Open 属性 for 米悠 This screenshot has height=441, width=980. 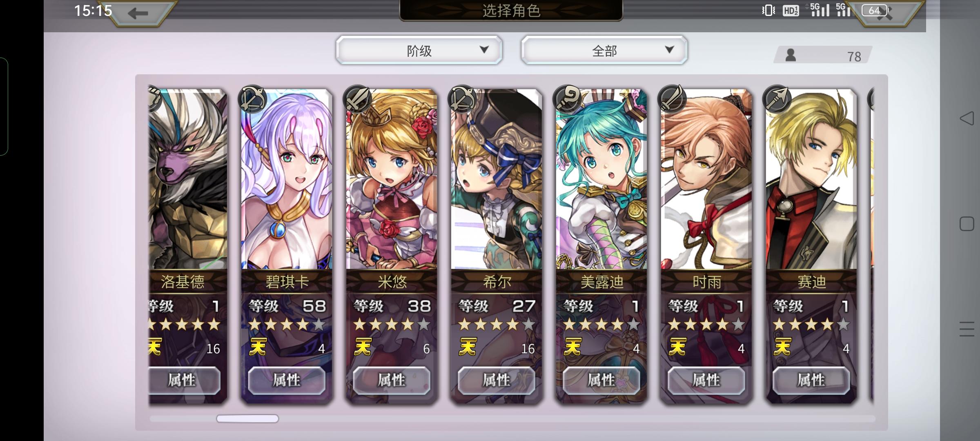point(392,380)
